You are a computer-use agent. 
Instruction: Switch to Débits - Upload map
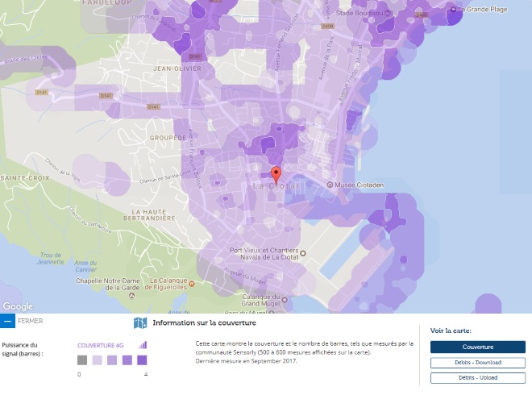477,377
